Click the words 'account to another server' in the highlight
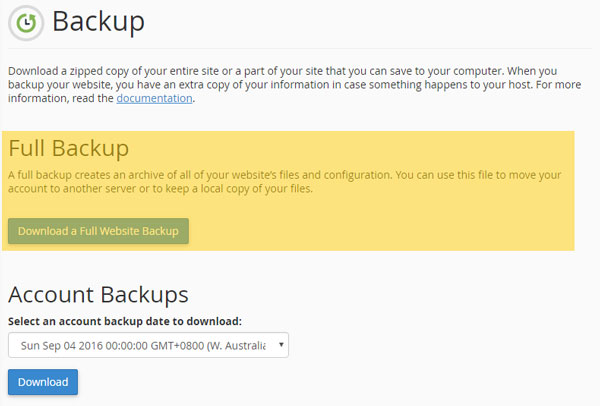Image resolution: width=600 pixels, height=406 pixels. [x=72, y=189]
